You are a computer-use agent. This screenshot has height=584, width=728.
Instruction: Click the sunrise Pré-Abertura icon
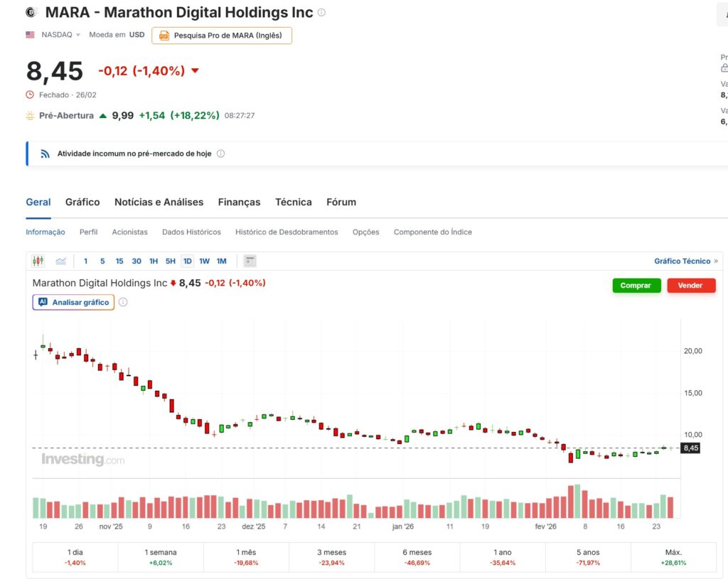click(x=30, y=116)
